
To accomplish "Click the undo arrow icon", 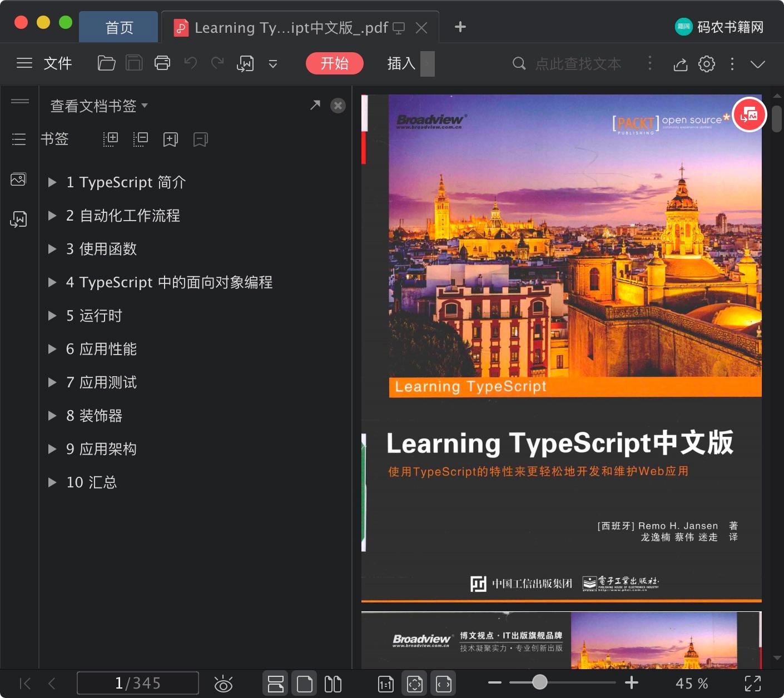I will [x=191, y=63].
